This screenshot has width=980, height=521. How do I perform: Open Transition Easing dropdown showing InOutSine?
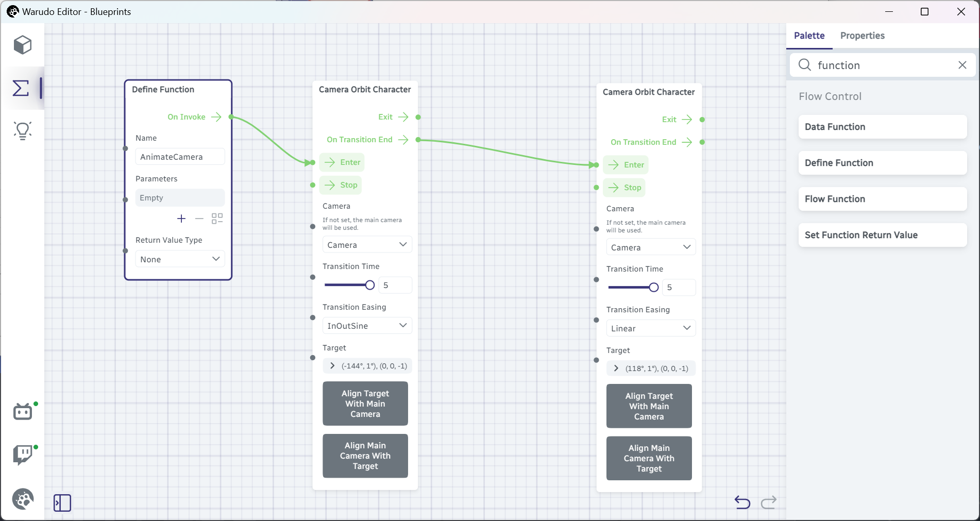point(367,326)
